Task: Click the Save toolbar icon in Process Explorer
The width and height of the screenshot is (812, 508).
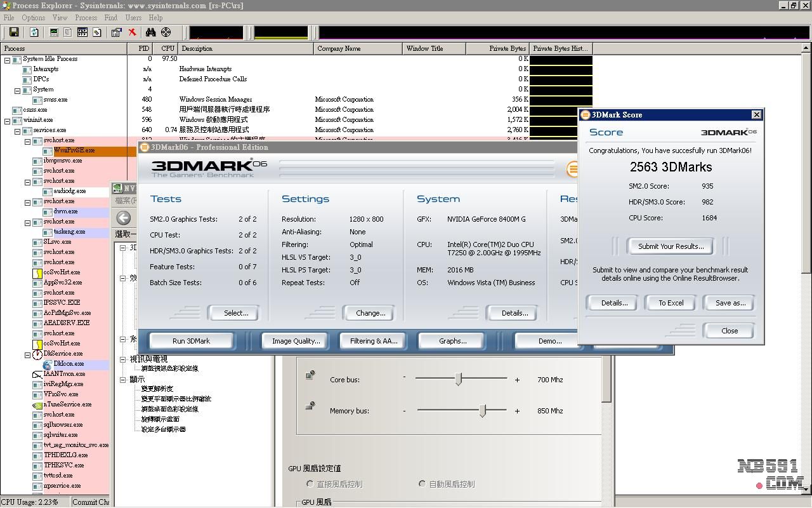Action: point(13,32)
